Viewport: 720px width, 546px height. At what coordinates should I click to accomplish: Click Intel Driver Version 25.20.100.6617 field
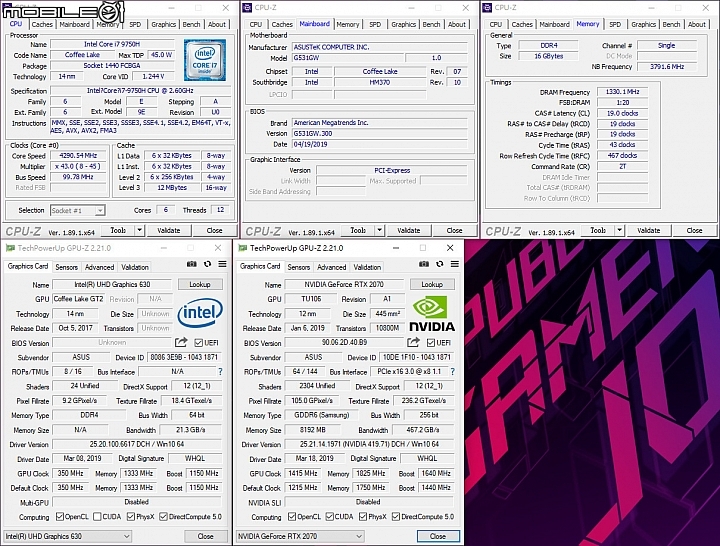(x=136, y=444)
